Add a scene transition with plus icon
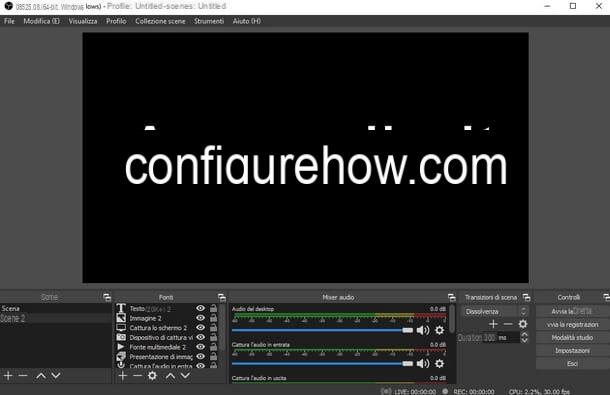This screenshot has height=395, width=610. (x=493, y=324)
